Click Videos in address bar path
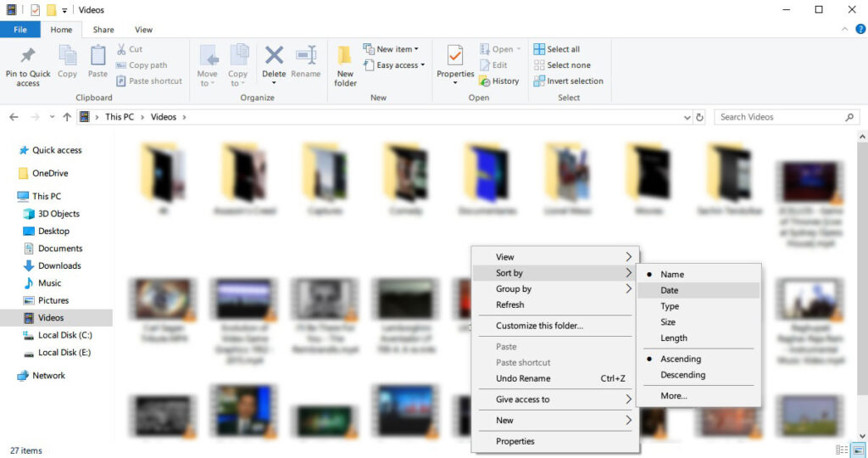 [164, 117]
